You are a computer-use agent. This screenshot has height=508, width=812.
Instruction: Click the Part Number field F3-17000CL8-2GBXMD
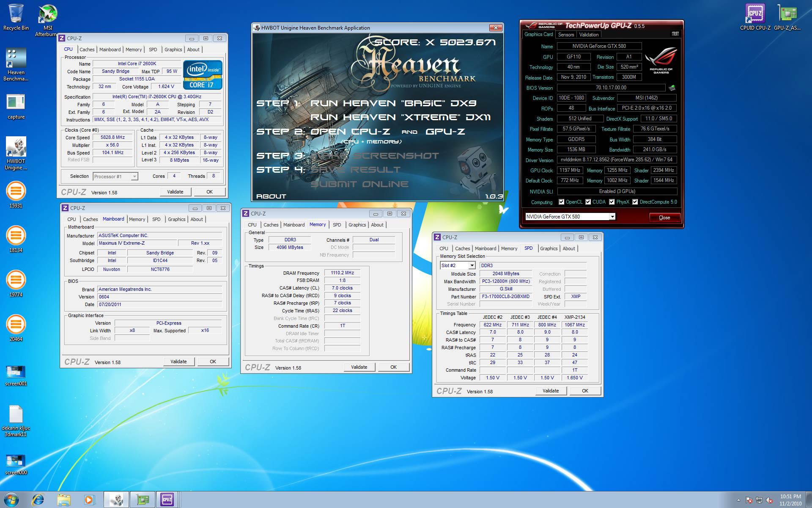pyautogui.click(x=505, y=296)
